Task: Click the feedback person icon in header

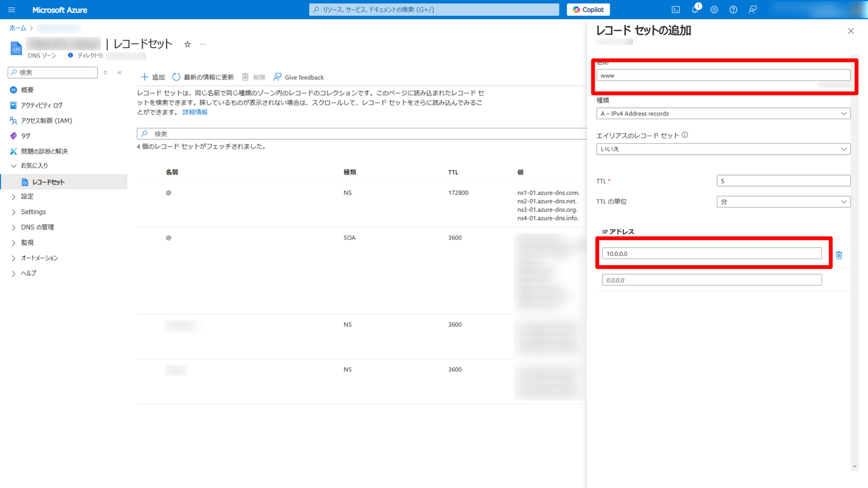Action: tap(753, 9)
